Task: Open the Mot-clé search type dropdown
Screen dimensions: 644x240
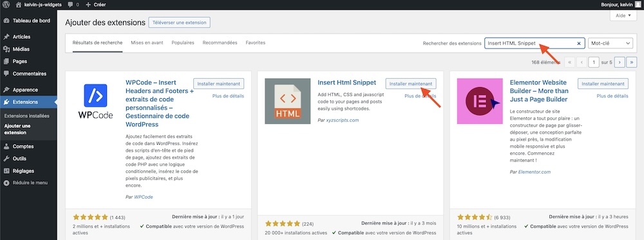Action: (x=611, y=43)
